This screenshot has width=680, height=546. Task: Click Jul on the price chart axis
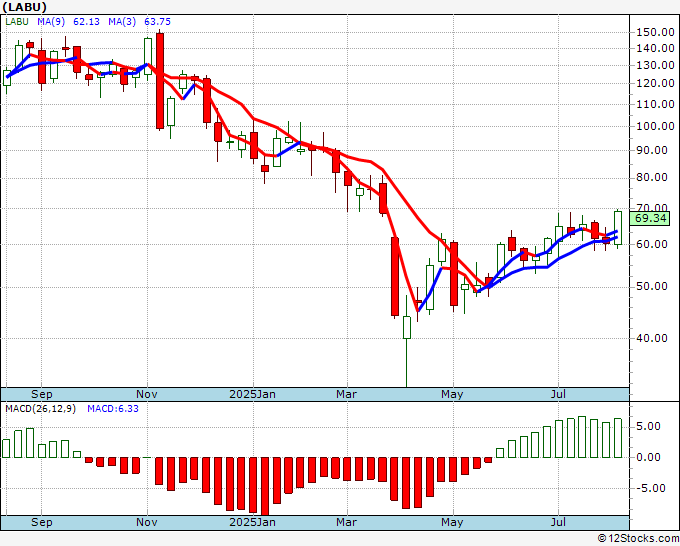tap(558, 394)
